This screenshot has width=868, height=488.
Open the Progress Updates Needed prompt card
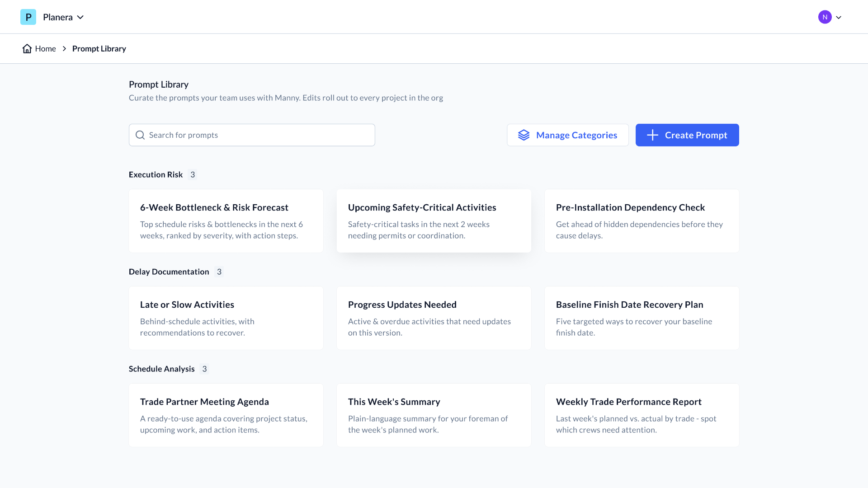pos(434,318)
